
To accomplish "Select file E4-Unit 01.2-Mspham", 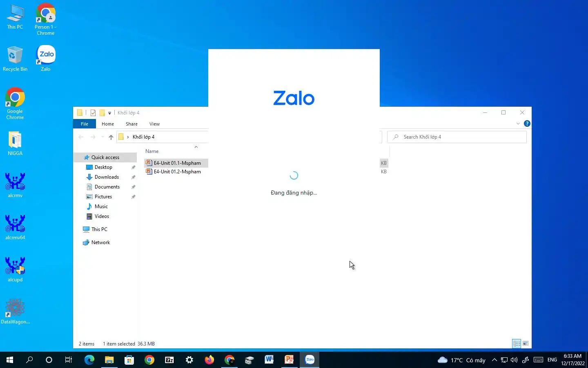I will tap(176, 172).
